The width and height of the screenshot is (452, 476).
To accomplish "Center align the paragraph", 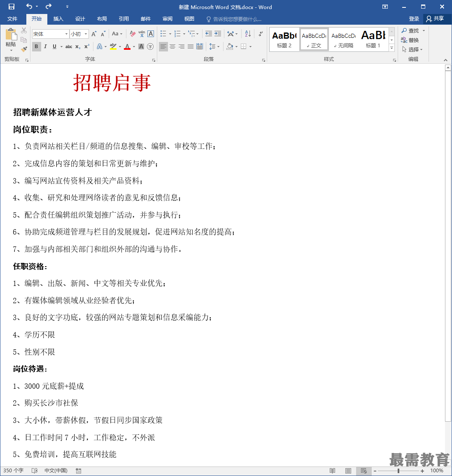I will click(x=172, y=46).
